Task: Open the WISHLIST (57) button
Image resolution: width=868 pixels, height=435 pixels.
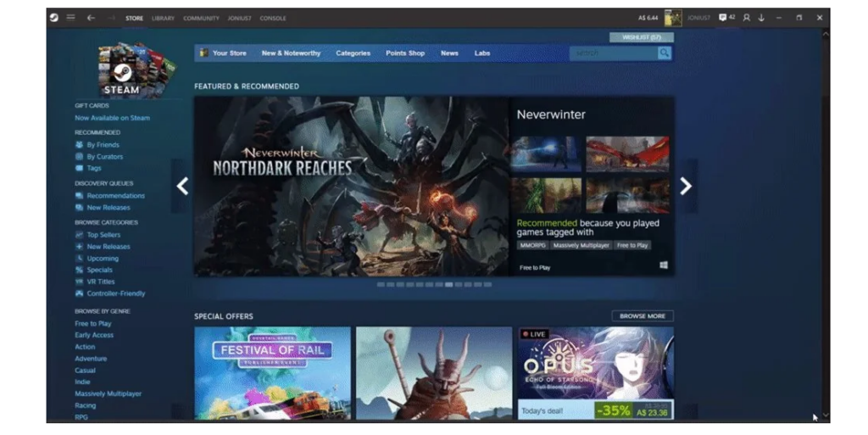Action: [642, 37]
